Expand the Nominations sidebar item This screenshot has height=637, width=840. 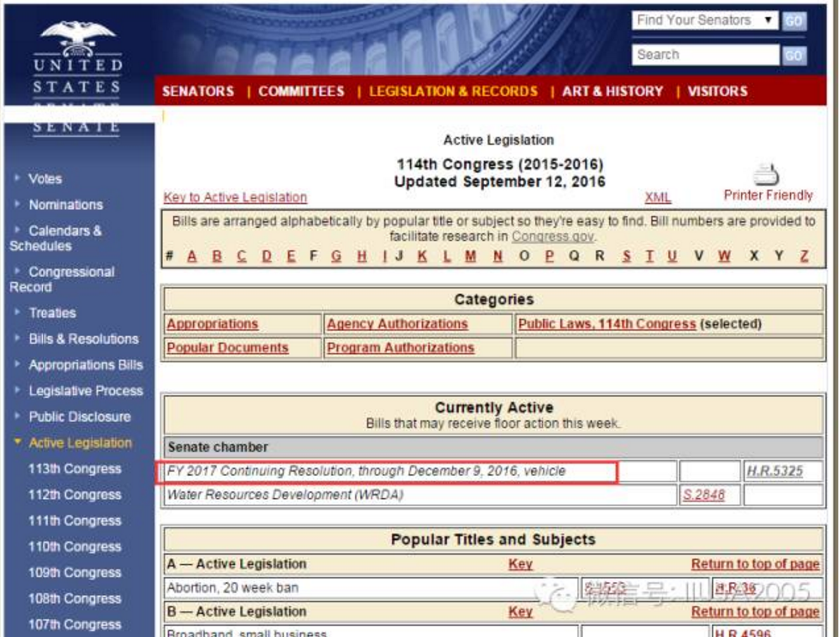pyautogui.click(x=66, y=205)
